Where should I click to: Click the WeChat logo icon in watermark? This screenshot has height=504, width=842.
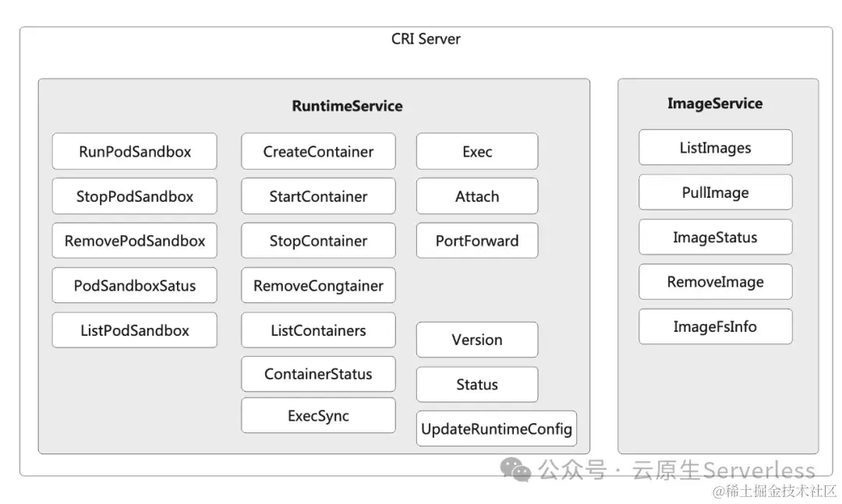pos(515,468)
